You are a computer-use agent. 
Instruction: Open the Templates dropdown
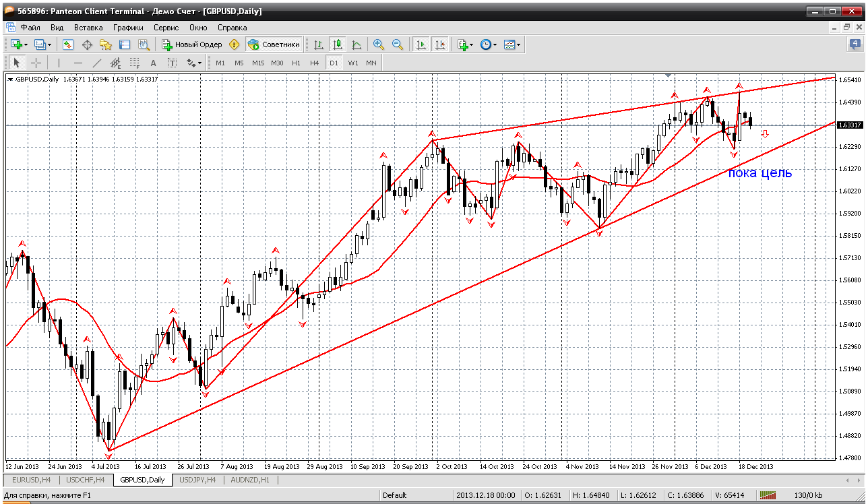coord(512,44)
